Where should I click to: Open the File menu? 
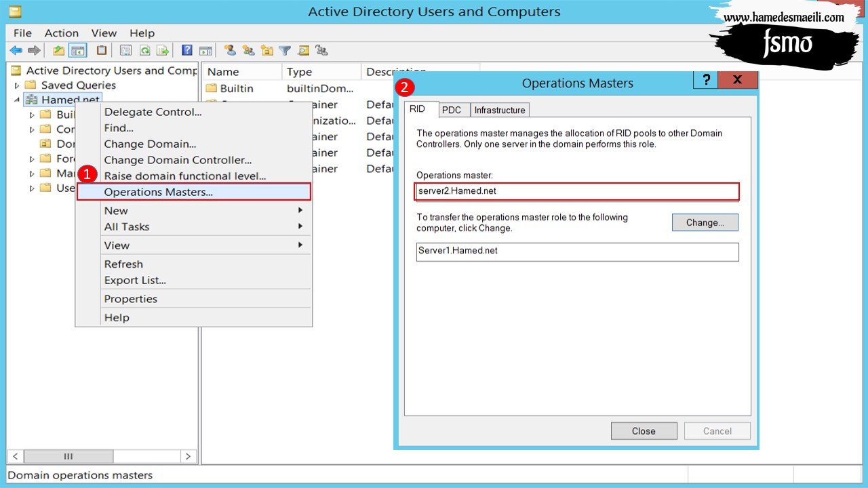22,33
